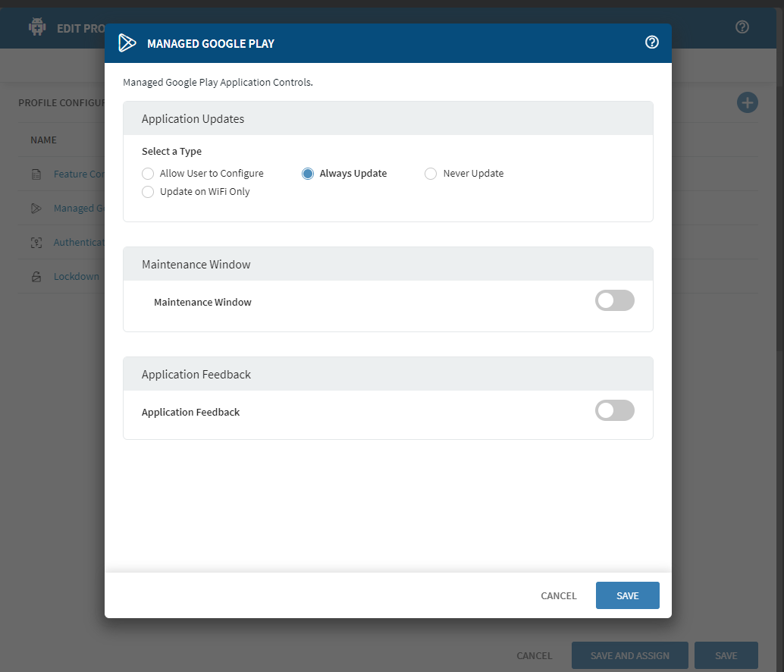Click the Managed Google Play list icon
Screen dimensions: 784x672
[36, 209]
